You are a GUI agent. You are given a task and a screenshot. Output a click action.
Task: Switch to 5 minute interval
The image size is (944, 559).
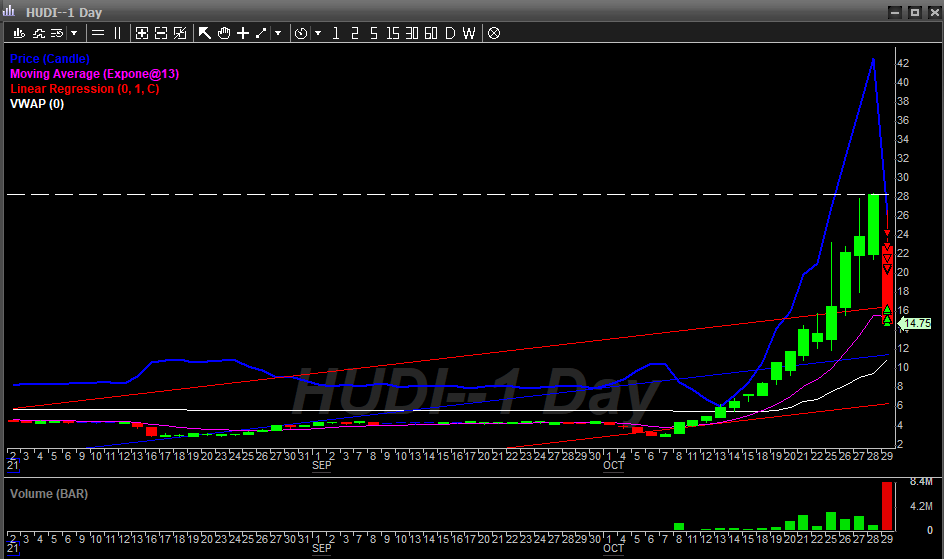click(374, 33)
